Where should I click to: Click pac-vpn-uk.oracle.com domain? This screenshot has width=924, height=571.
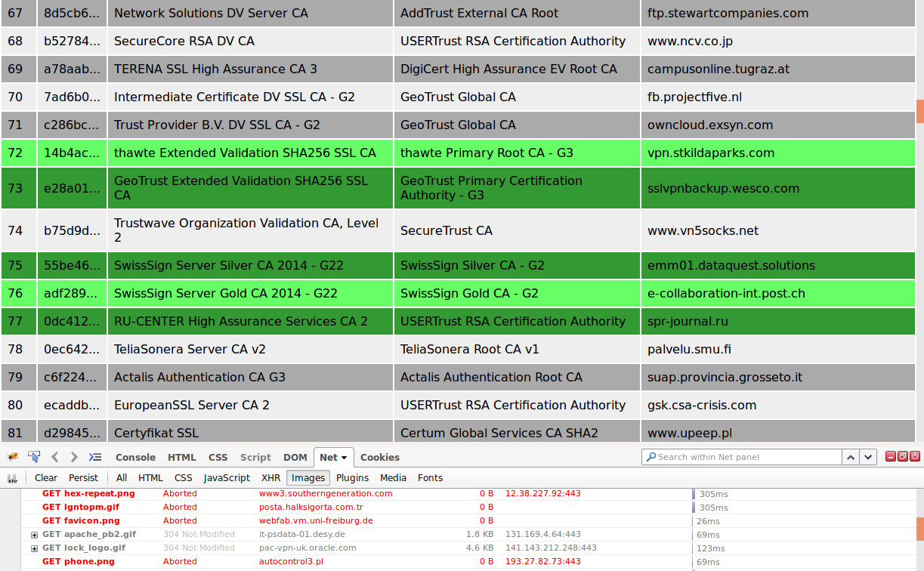[x=307, y=548]
